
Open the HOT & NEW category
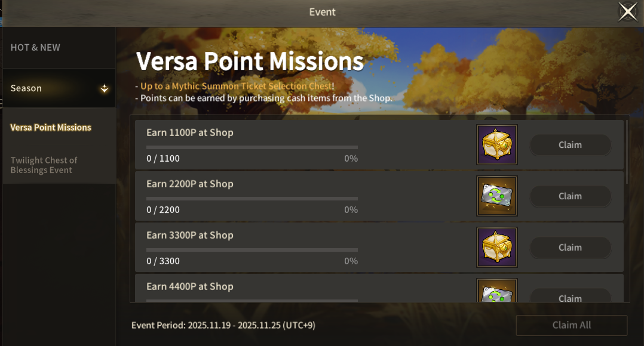click(x=35, y=48)
